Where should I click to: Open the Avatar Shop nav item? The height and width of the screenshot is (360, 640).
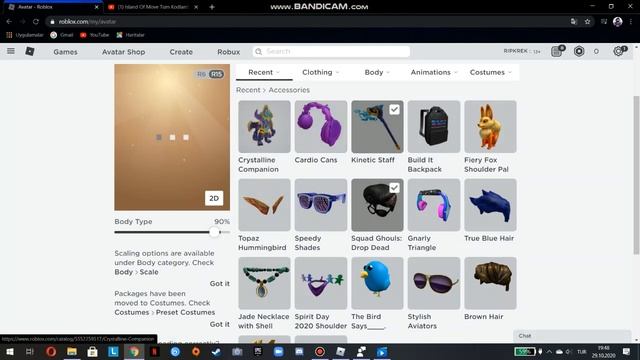[x=124, y=52]
